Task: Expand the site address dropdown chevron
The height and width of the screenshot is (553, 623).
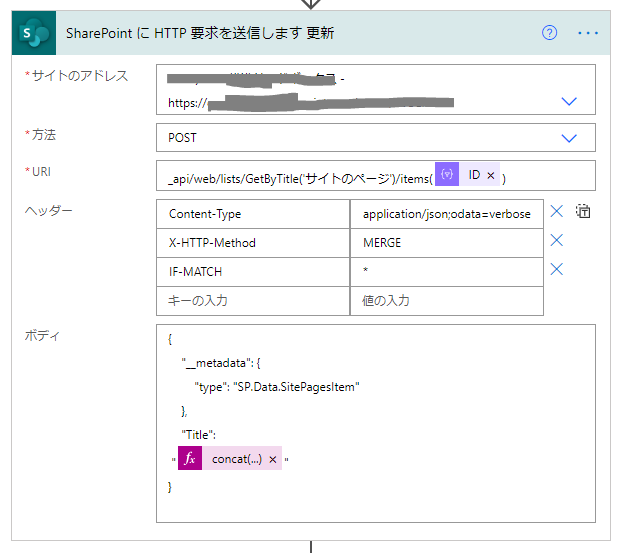Action: 569,101
